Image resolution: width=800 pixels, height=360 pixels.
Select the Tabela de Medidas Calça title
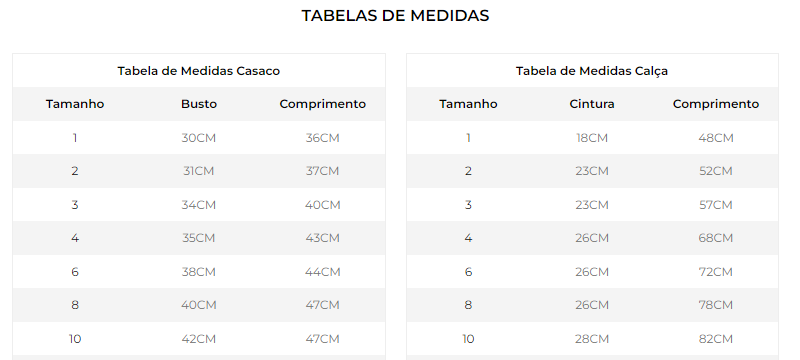[x=592, y=71]
